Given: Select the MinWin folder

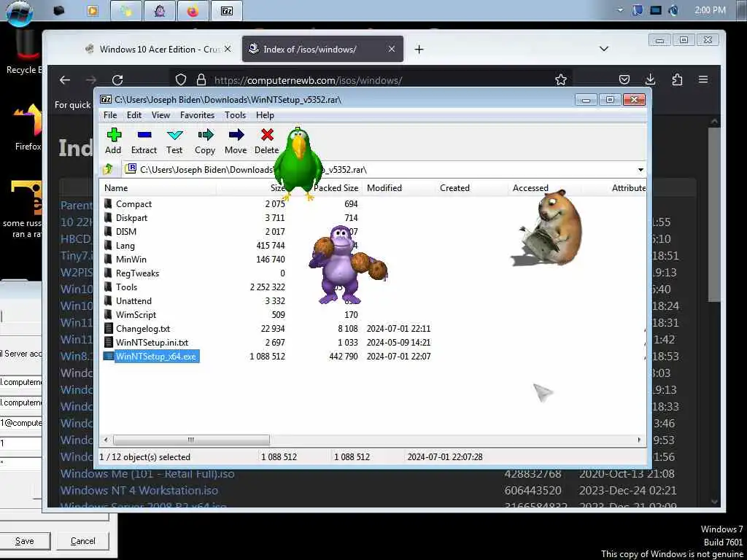Looking at the screenshot, I should [131, 259].
